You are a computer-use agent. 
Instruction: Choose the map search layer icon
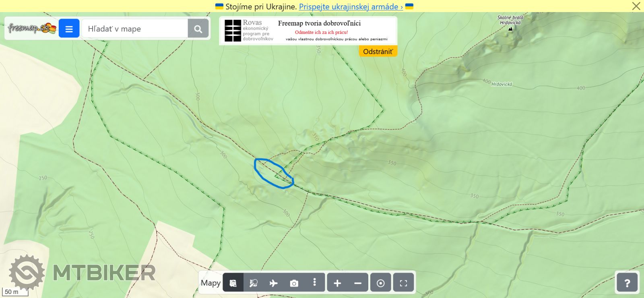(x=253, y=283)
